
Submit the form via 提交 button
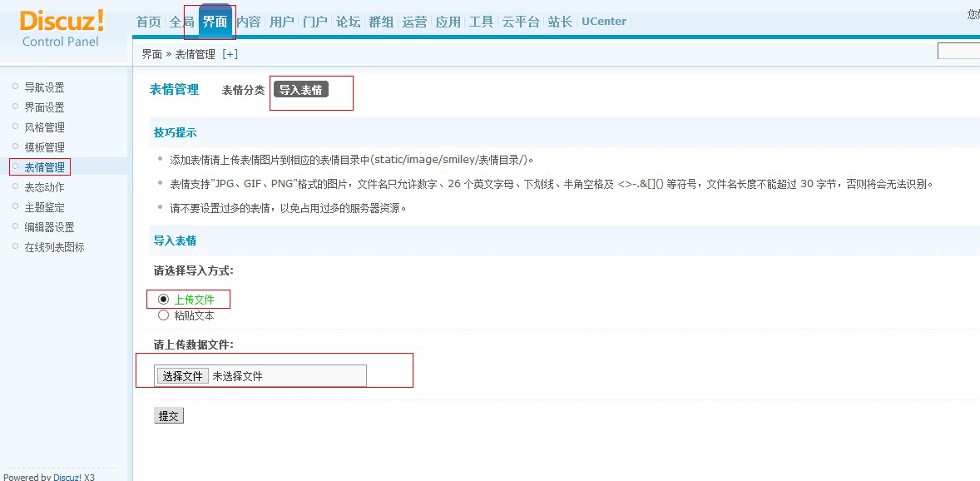point(169,415)
